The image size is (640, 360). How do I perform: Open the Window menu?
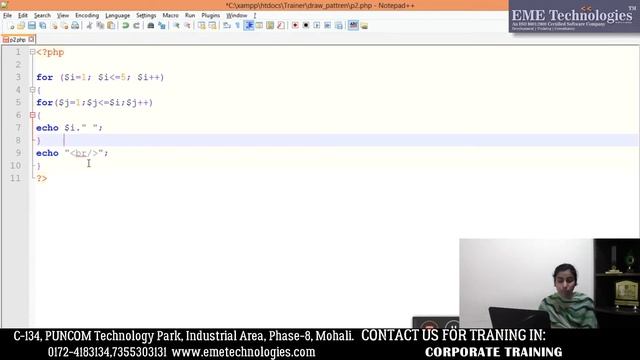click(237, 16)
